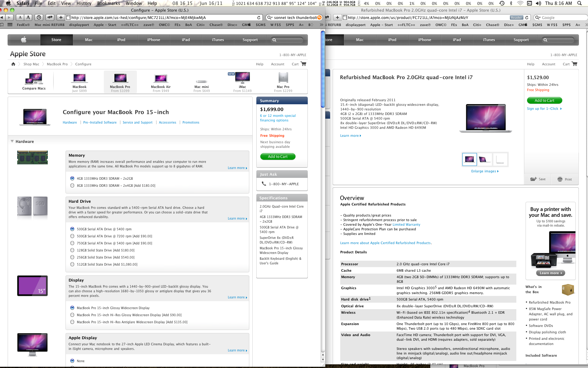This screenshot has height=368, width=588.
Task: Select 500GB Serial ATA Drive @ 7200 rpm
Action: [72, 236]
